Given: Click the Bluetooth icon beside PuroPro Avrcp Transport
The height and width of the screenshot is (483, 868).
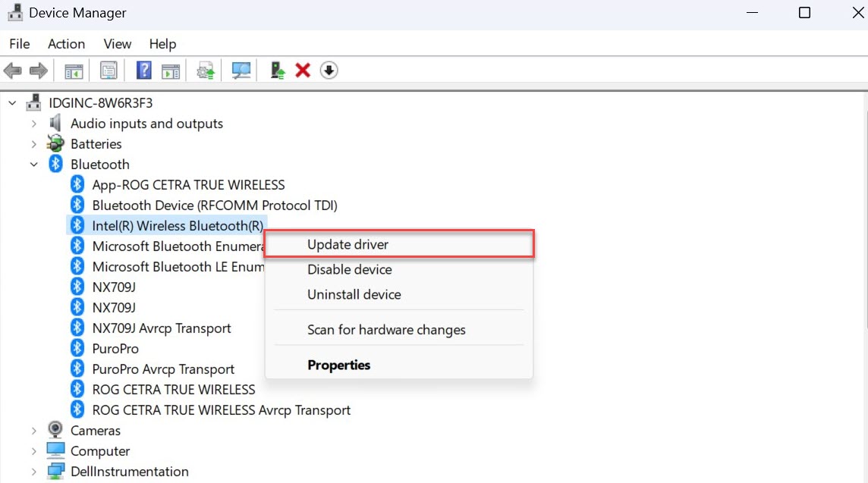Looking at the screenshot, I should pos(77,369).
